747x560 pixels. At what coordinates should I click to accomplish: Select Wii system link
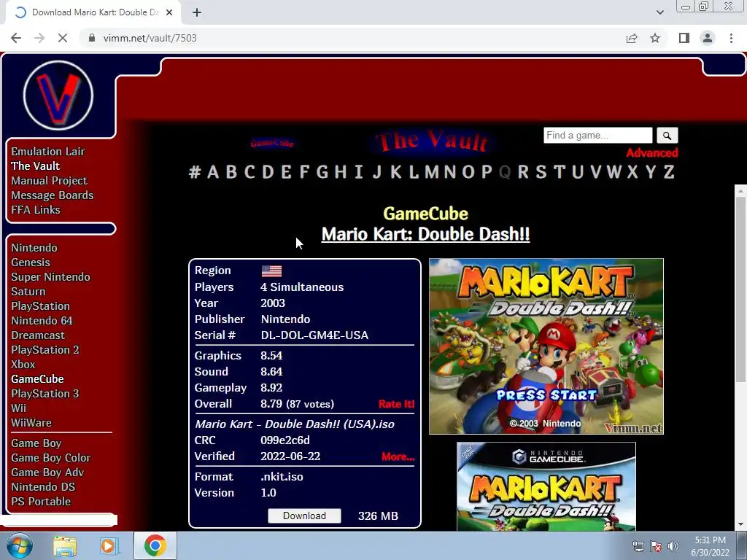pyautogui.click(x=18, y=408)
